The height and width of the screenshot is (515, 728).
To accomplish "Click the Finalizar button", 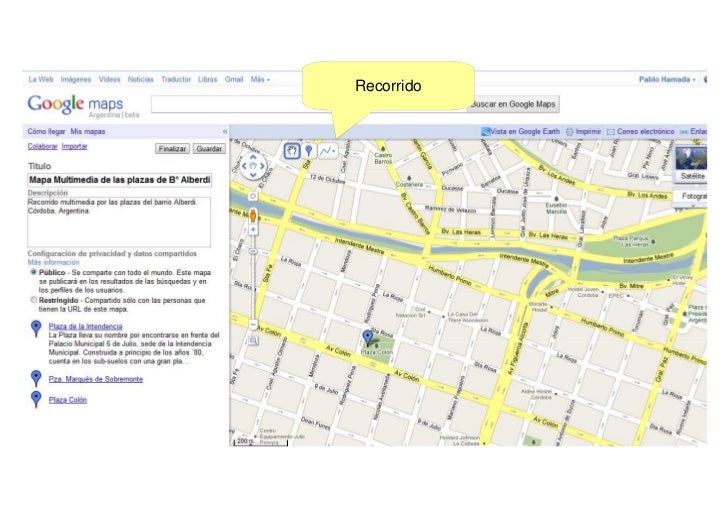I will point(172,149).
